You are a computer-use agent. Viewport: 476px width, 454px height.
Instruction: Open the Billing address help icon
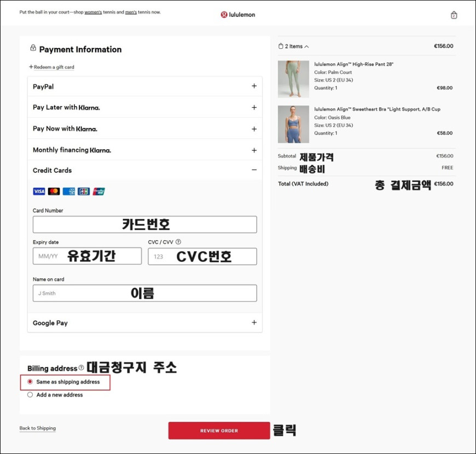tap(81, 368)
